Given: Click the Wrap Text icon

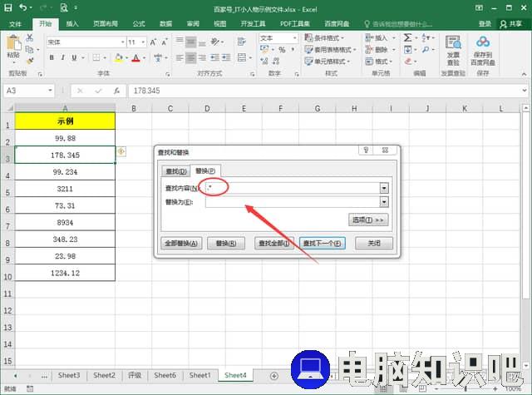Looking at the screenshot, I should tap(242, 42).
